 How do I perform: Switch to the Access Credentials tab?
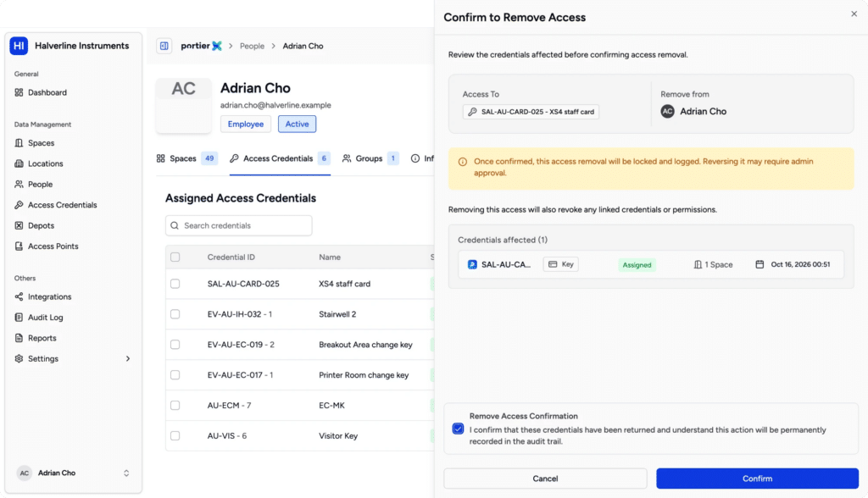tap(280, 159)
